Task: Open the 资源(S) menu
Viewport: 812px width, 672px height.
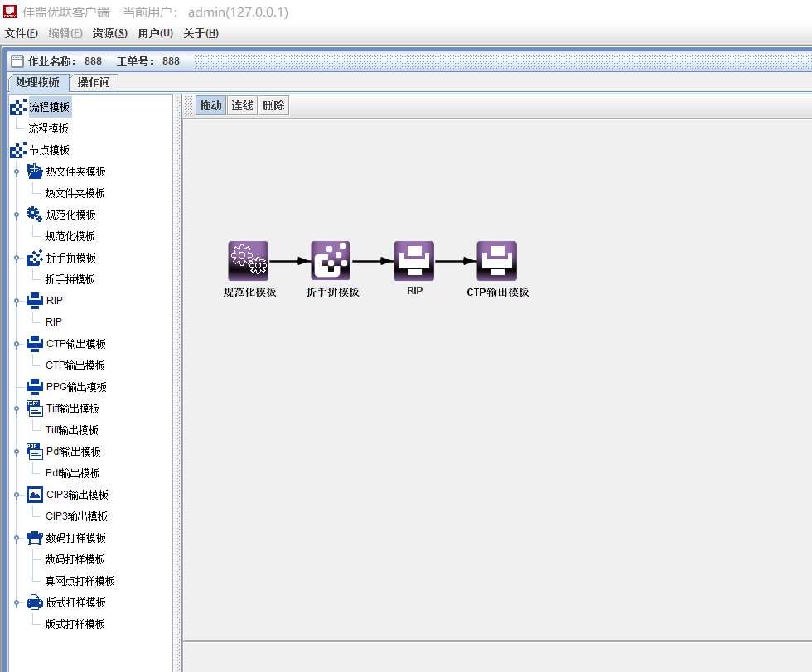Action: coord(109,33)
